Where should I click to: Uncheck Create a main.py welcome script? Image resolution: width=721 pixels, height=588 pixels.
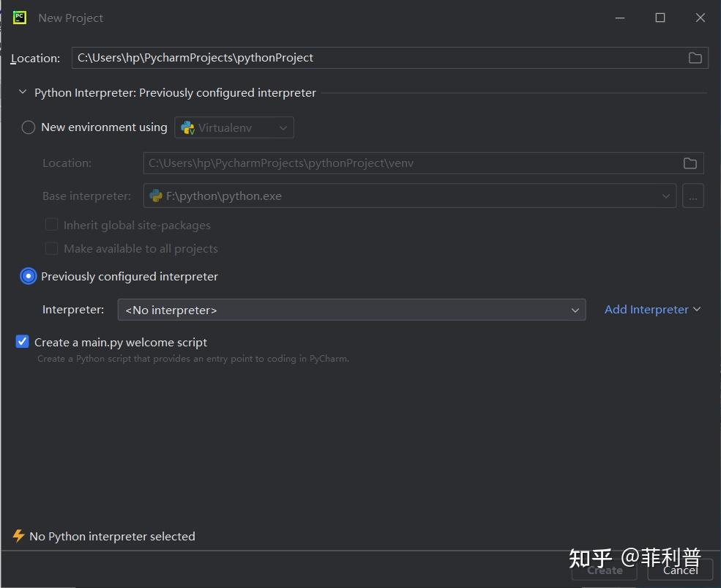point(22,341)
